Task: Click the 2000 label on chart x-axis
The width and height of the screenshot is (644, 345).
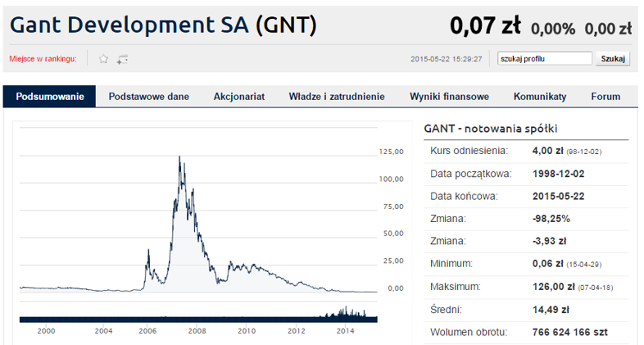Action: pyautogui.click(x=46, y=331)
